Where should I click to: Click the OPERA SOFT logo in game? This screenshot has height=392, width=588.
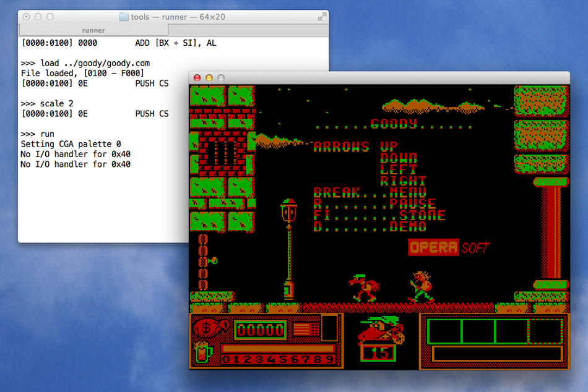point(449,247)
